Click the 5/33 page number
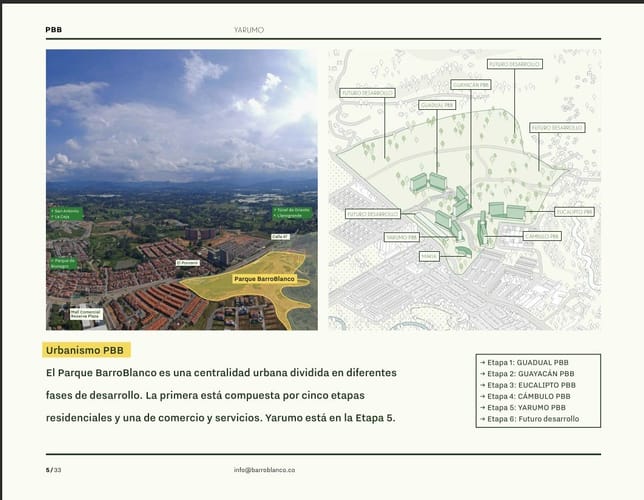Viewport: 644px width, 500px height. (x=53, y=470)
